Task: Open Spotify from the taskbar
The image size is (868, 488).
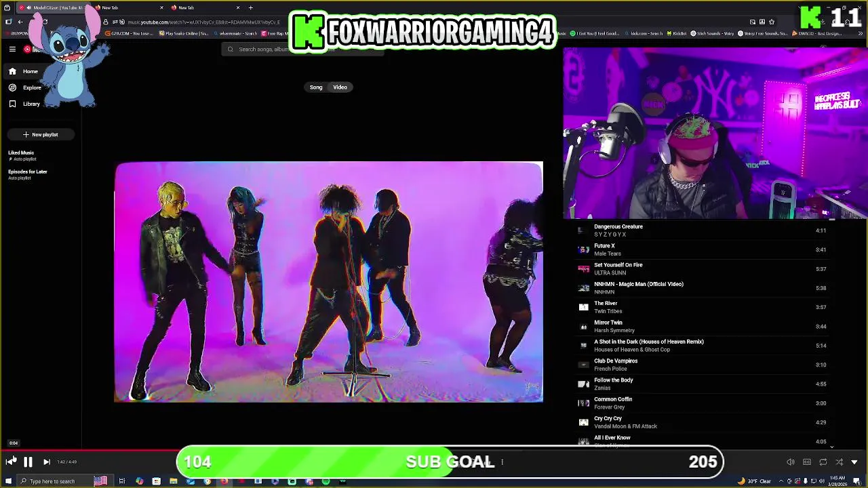Action: point(326,481)
